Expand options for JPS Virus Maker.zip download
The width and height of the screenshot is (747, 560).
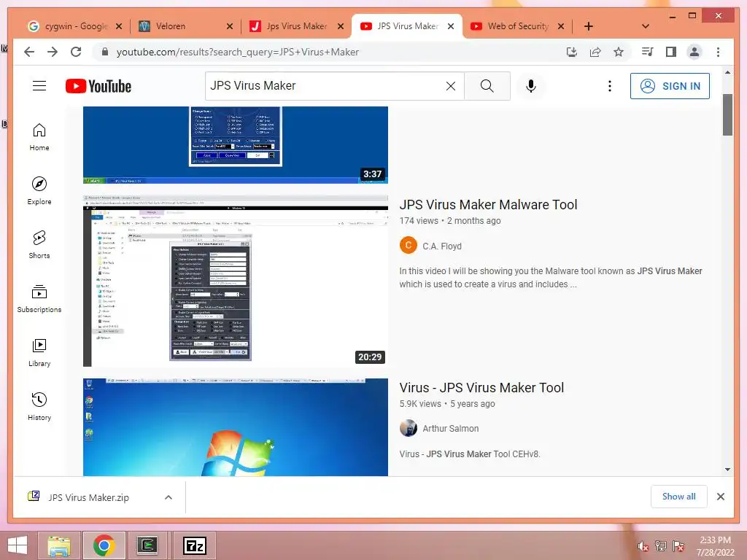pos(169,497)
